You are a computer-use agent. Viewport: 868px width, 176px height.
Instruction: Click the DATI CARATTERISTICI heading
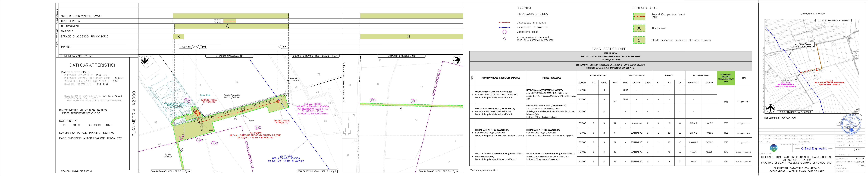92,65
